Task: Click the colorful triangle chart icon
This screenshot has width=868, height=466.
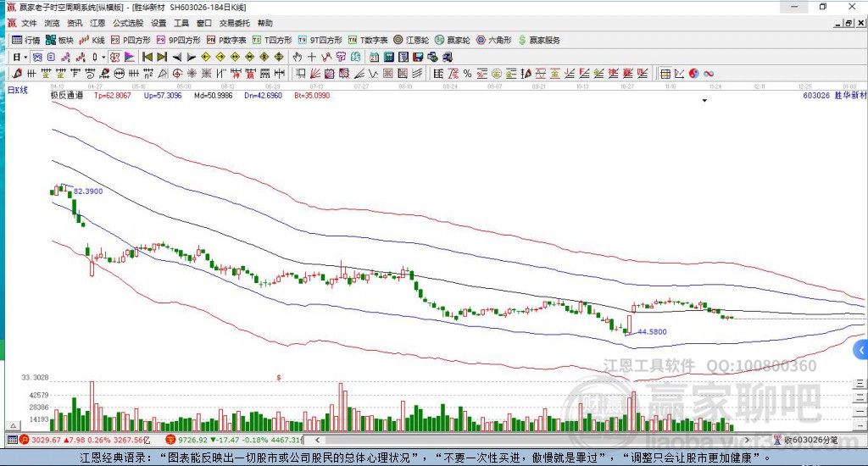Action: pos(129,57)
